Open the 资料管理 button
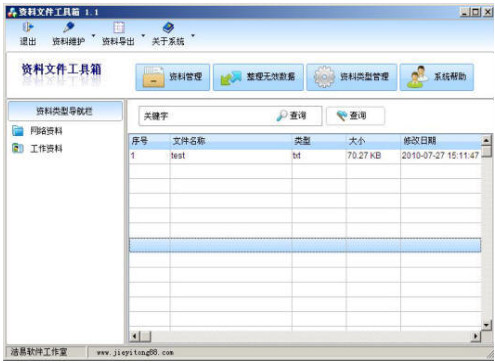 (173, 77)
